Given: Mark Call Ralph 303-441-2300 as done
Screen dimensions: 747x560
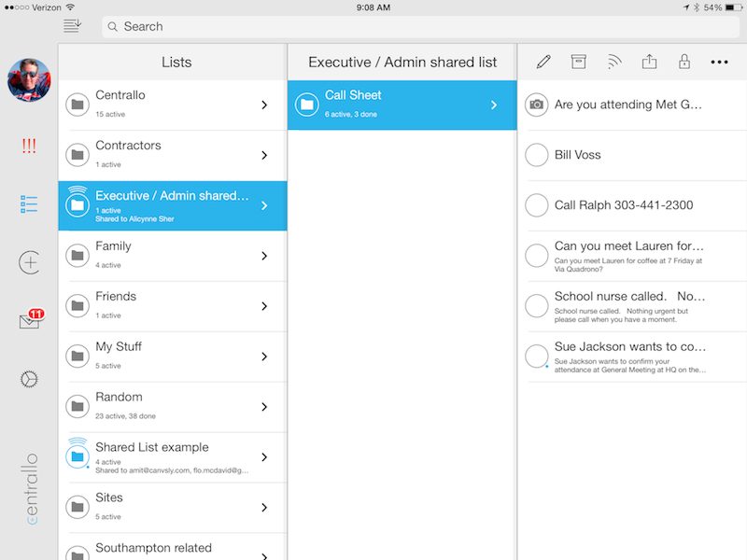Looking at the screenshot, I should pyautogui.click(x=537, y=205).
